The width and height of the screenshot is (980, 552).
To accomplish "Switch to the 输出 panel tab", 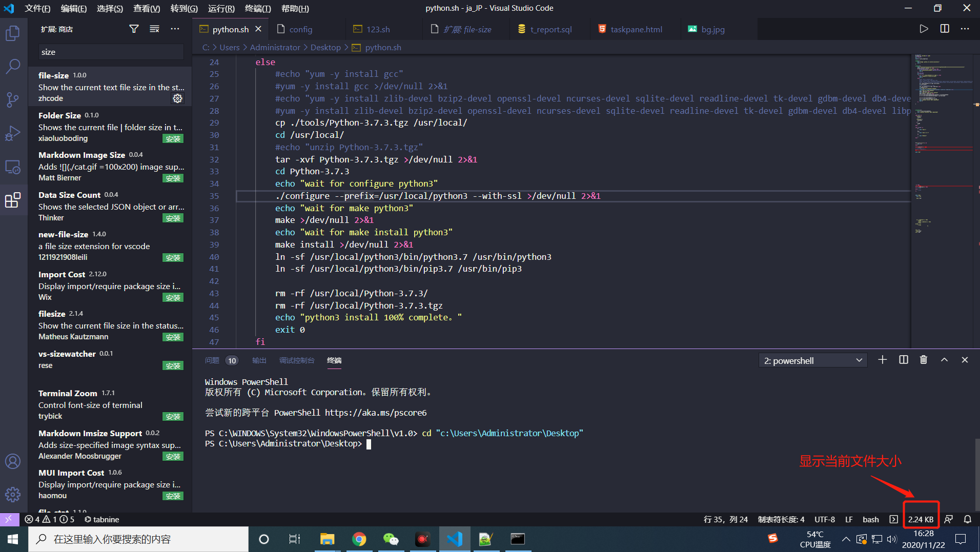I will tap(259, 360).
